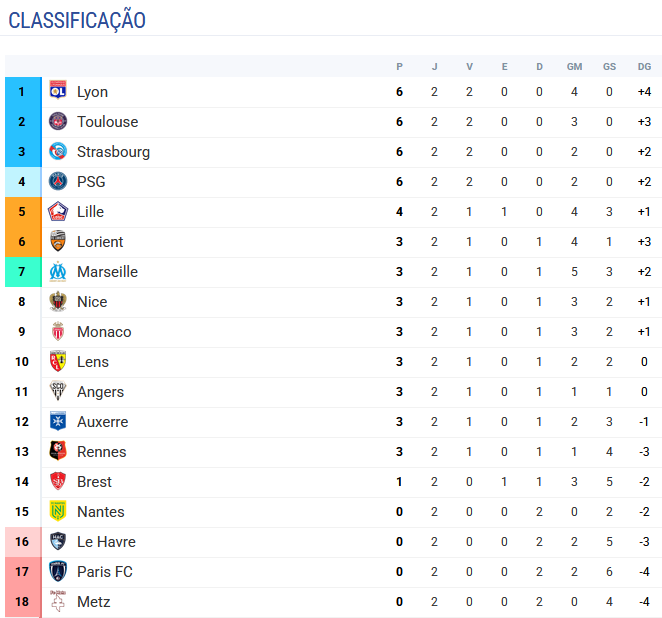Image resolution: width=662 pixels, height=618 pixels.
Task: Click the Rennes club logo
Action: tap(58, 451)
